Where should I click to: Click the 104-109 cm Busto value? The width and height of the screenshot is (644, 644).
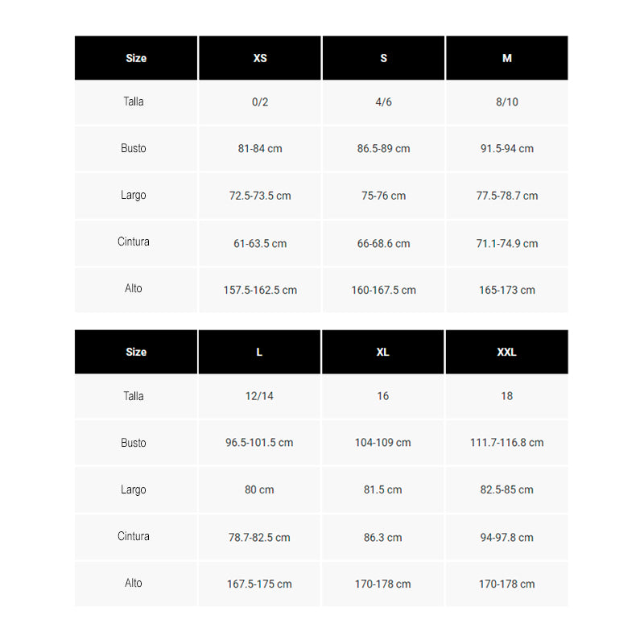coord(383,443)
